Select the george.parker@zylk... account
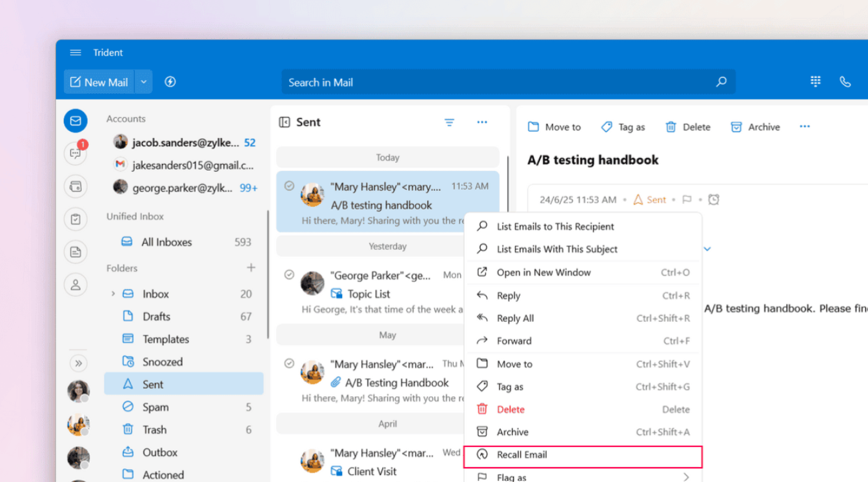Image resolution: width=868 pixels, height=482 pixels. coord(185,188)
